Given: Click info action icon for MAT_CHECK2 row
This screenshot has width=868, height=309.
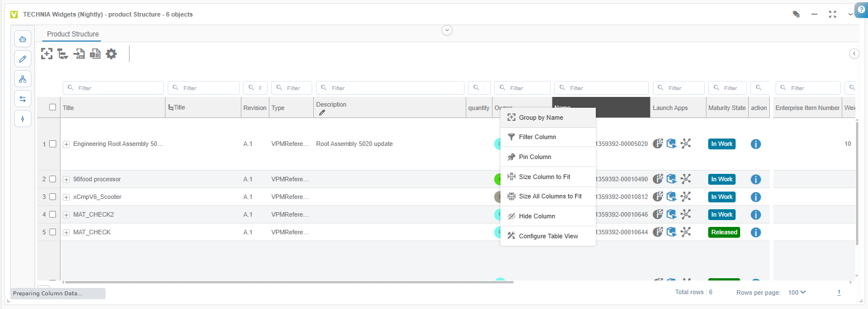Looking at the screenshot, I should (x=756, y=215).
